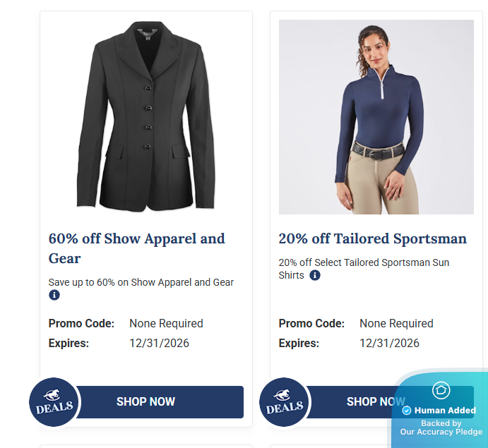Click the house icon in the accuracy badge
The image size is (488, 448).
(441, 389)
